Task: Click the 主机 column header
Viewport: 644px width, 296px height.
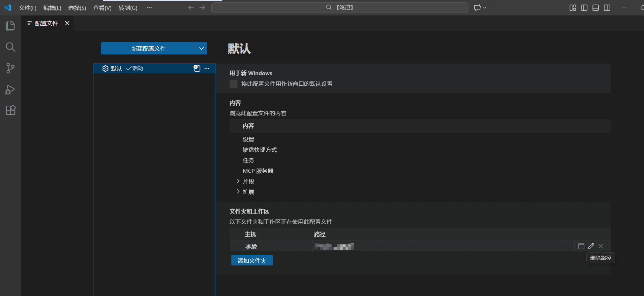Action: [250, 234]
